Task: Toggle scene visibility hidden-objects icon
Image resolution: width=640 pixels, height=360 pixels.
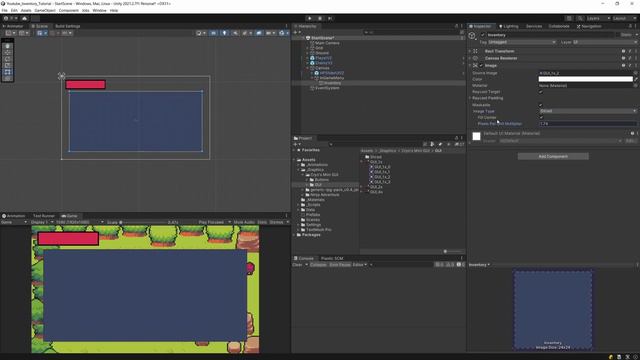Action: click(259, 33)
